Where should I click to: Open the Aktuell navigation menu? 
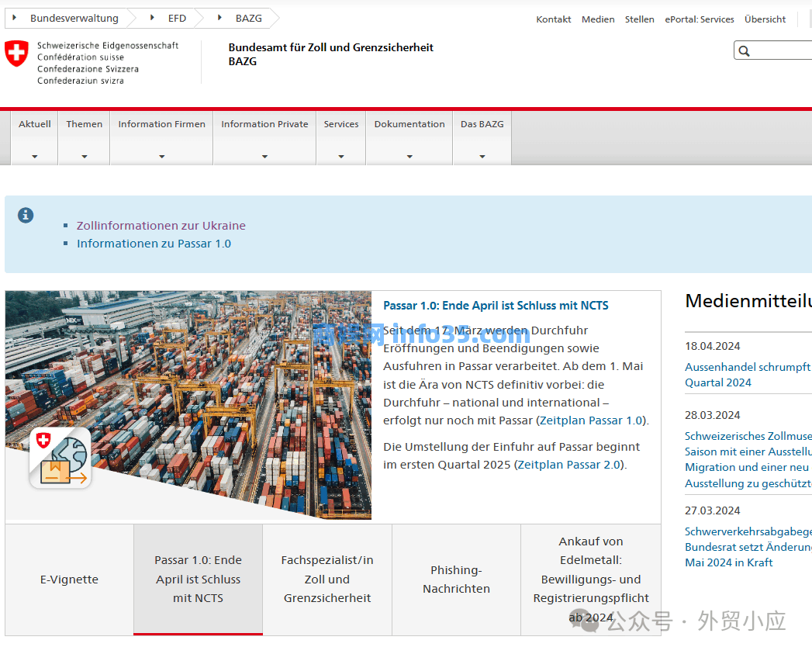(35, 137)
